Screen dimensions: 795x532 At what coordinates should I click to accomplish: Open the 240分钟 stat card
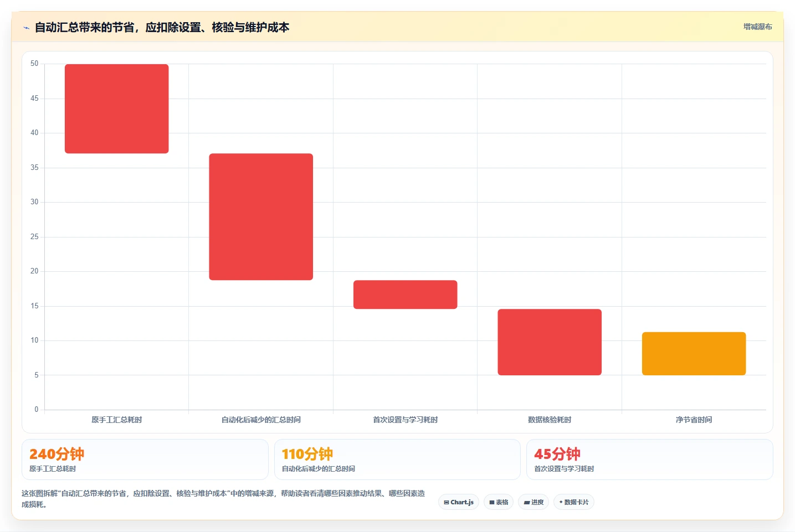tap(145, 459)
